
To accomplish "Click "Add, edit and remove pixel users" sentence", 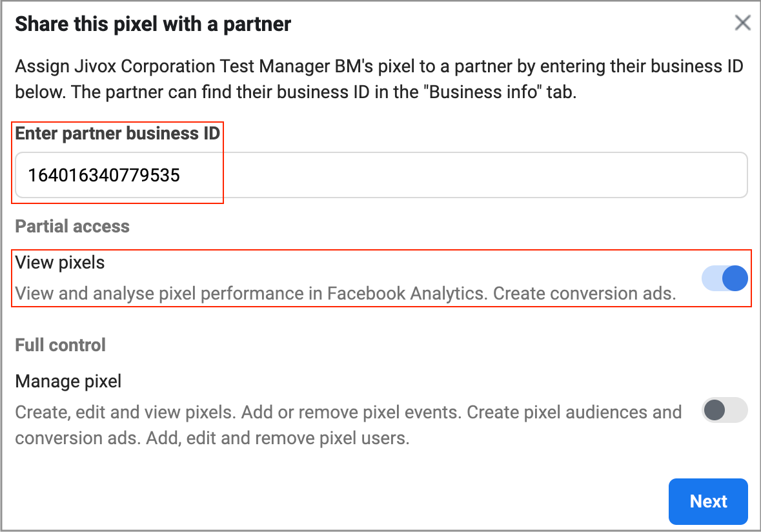I will tap(278, 439).
